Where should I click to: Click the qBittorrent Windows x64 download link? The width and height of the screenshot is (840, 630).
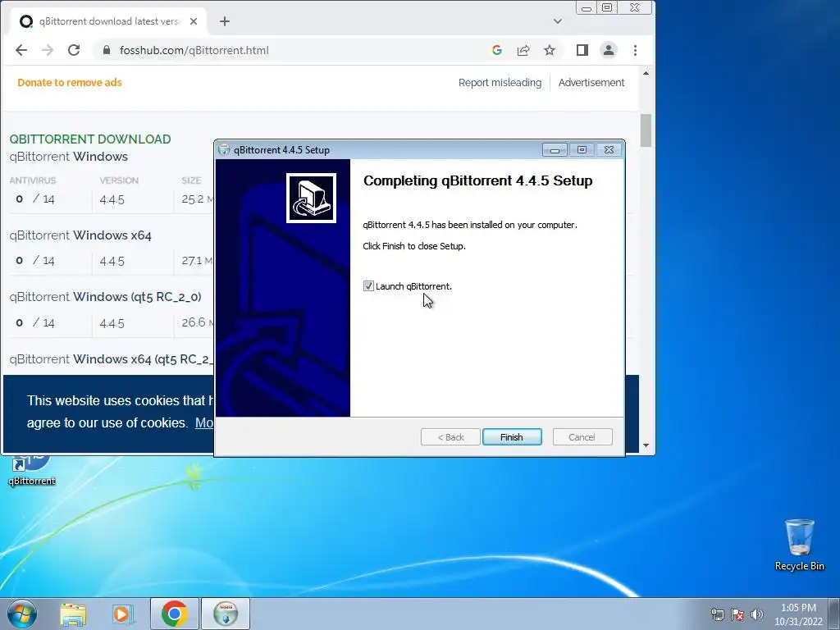80,235
